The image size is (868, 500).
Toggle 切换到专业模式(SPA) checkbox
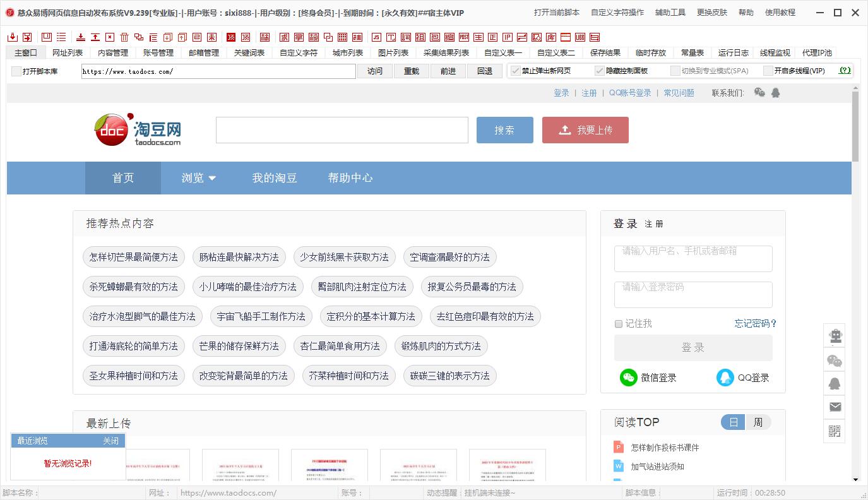[x=675, y=71]
